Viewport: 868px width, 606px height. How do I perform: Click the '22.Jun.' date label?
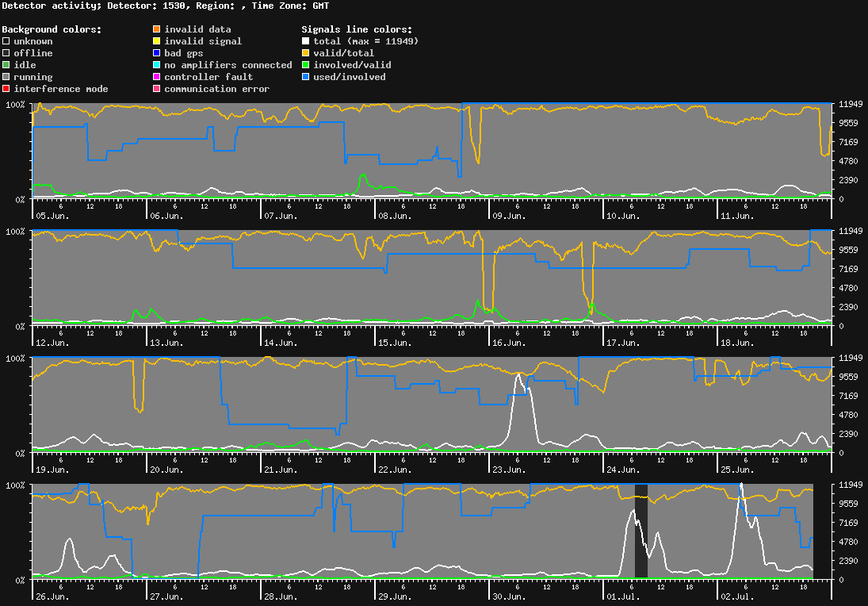[x=396, y=470]
